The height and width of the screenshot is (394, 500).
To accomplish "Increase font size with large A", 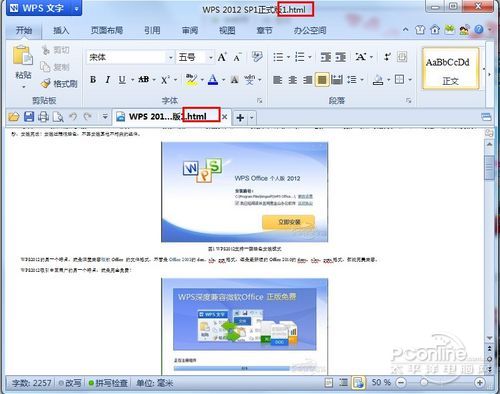I will tap(222, 57).
